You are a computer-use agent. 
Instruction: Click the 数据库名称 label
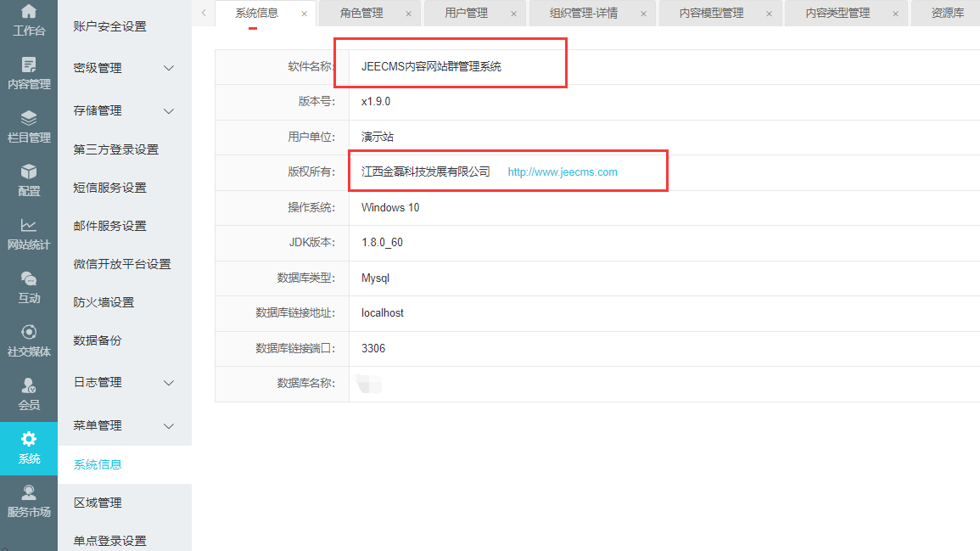click(x=306, y=384)
